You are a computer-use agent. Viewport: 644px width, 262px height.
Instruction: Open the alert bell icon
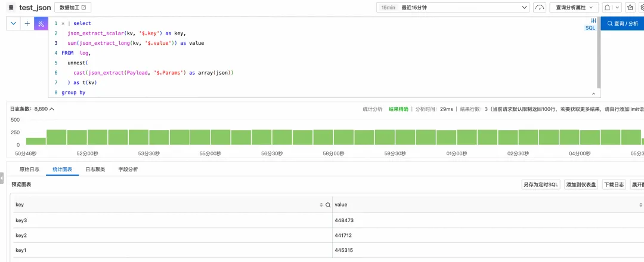[606, 7]
